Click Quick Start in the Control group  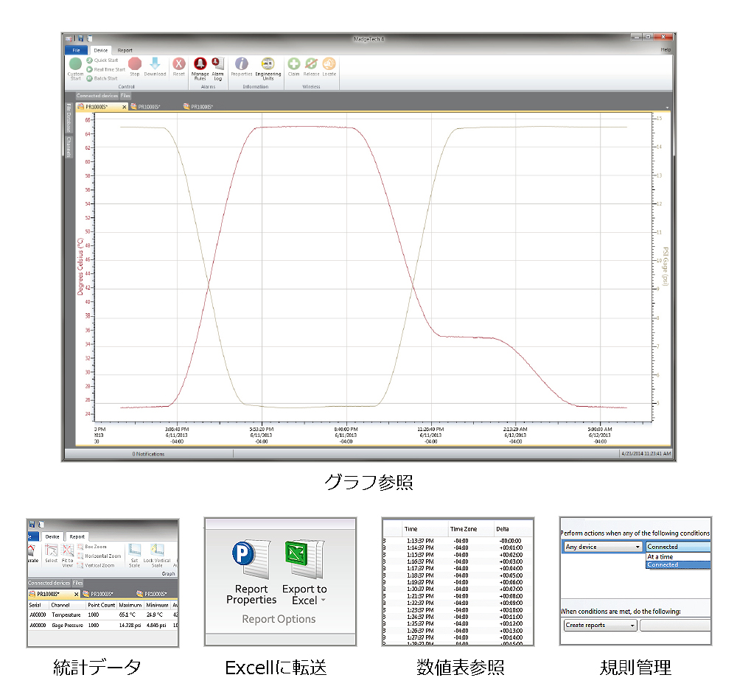pos(105,60)
